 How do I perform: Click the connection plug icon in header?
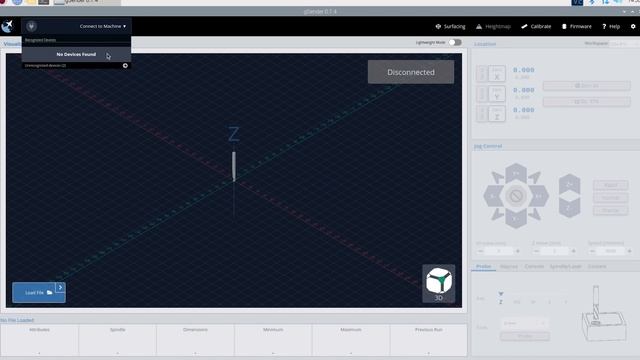tap(31, 26)
